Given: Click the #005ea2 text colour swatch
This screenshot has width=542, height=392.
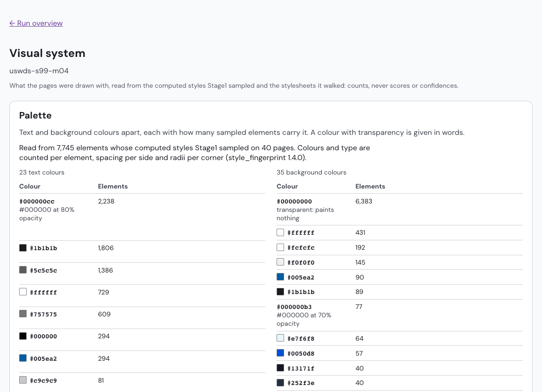Looking at the screenshot, I should click(23, 358).
